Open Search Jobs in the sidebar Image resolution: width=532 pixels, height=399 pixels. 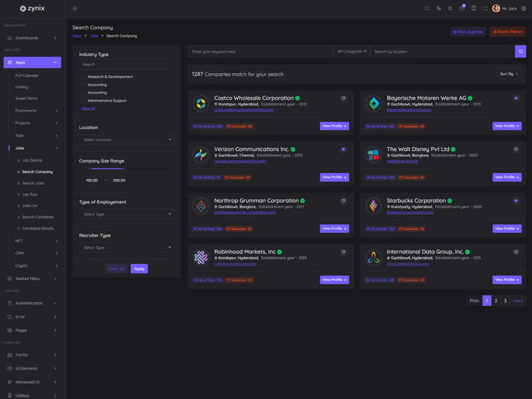coord(33,183)
